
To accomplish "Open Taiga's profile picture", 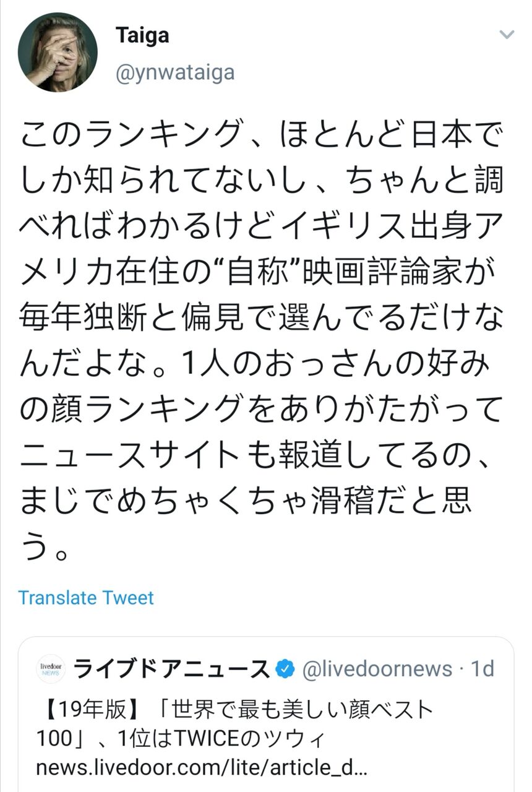I will (57, 52).
